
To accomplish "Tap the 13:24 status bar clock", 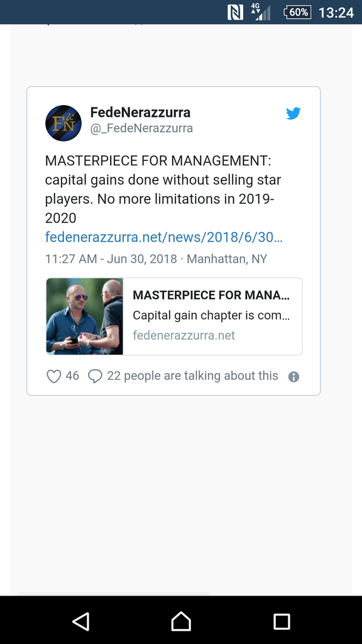I will point(336,13).
